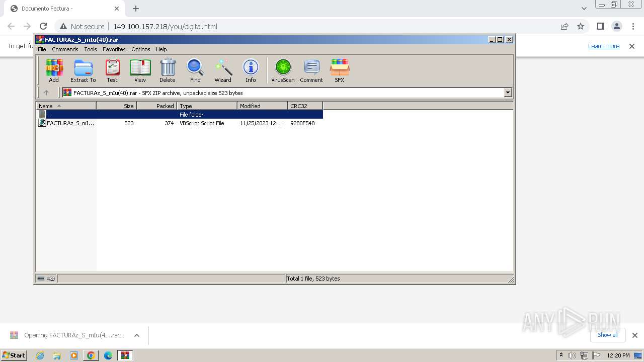644x362 pixels.
Task: Click the Learn more link
Action: coord(604,46)
